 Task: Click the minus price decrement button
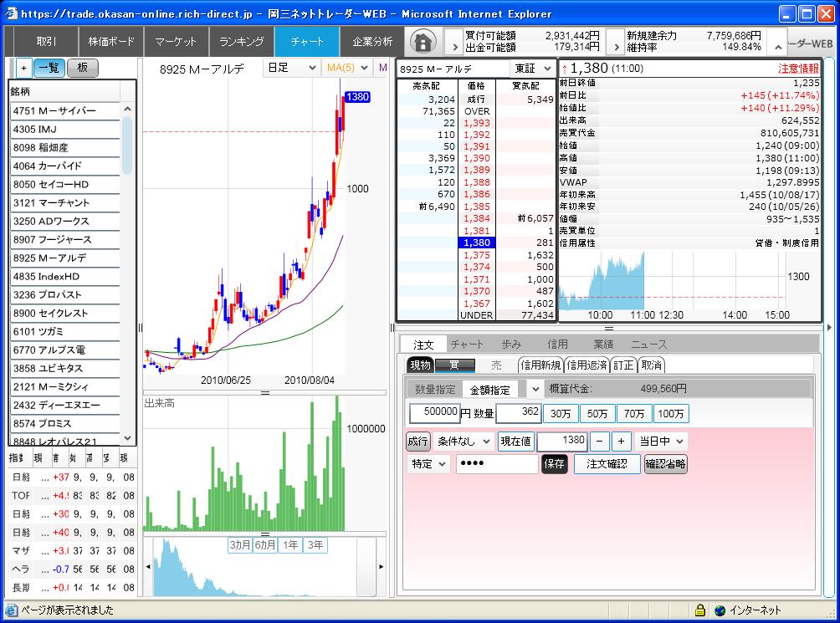(600, 442)
